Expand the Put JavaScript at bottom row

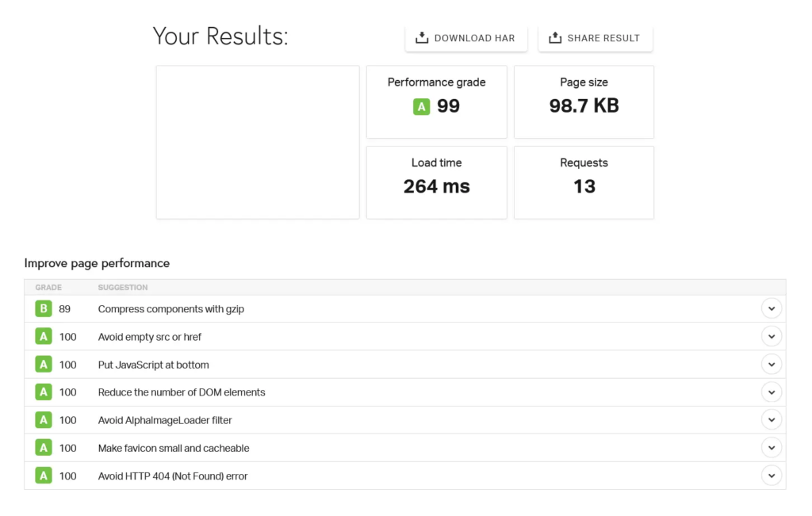(771, 365)
